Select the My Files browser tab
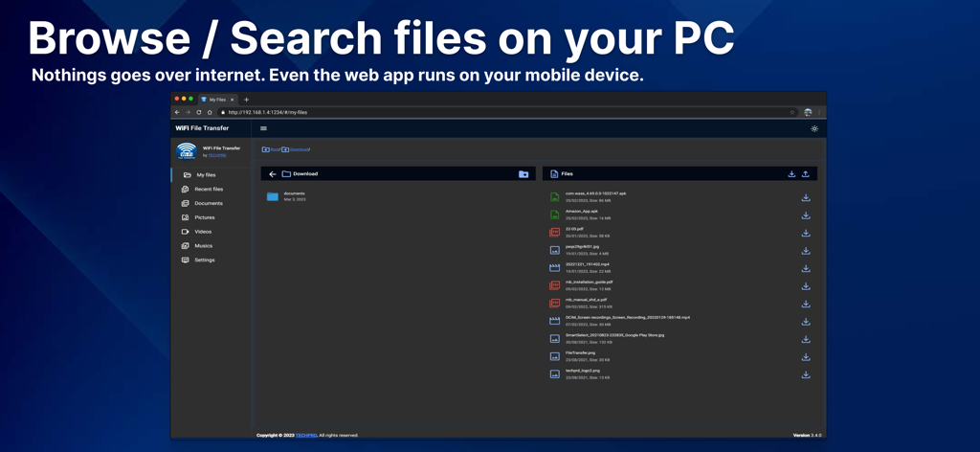980x452 pixels. [x=217, y=100]
